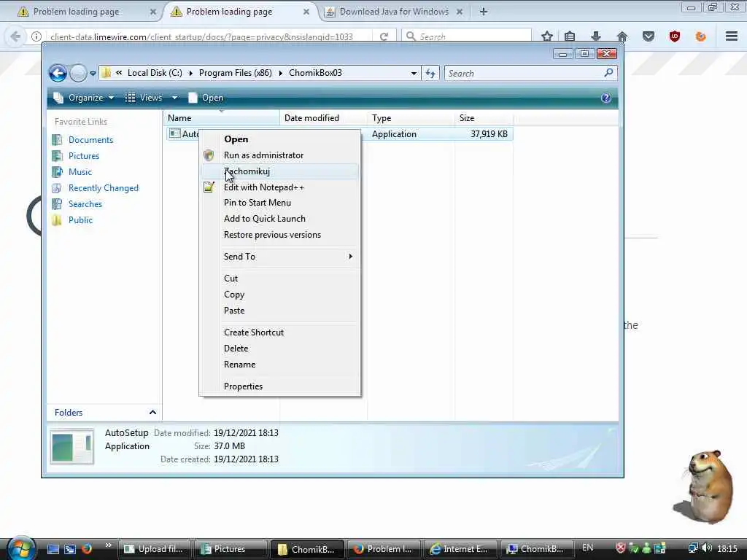This screenshot has height=560, width=747.
Task: Click the Firefox home icon
Action: click(x=622, y=36)
